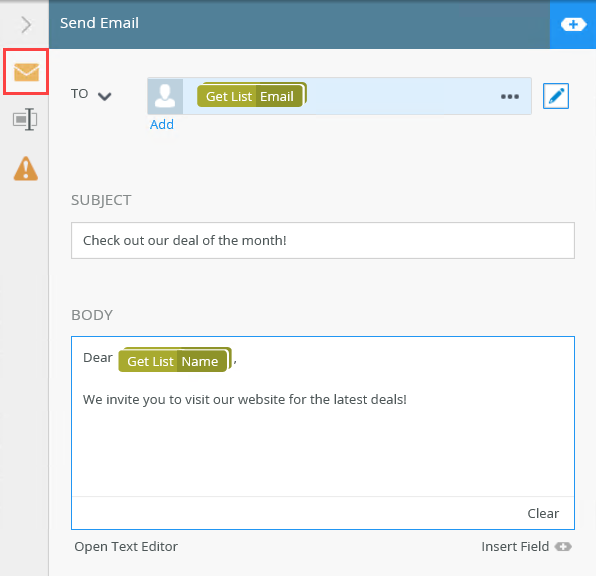Open the recipient ellipsis options
Viewport: 596px width, 576px height.
click(510, 97)
